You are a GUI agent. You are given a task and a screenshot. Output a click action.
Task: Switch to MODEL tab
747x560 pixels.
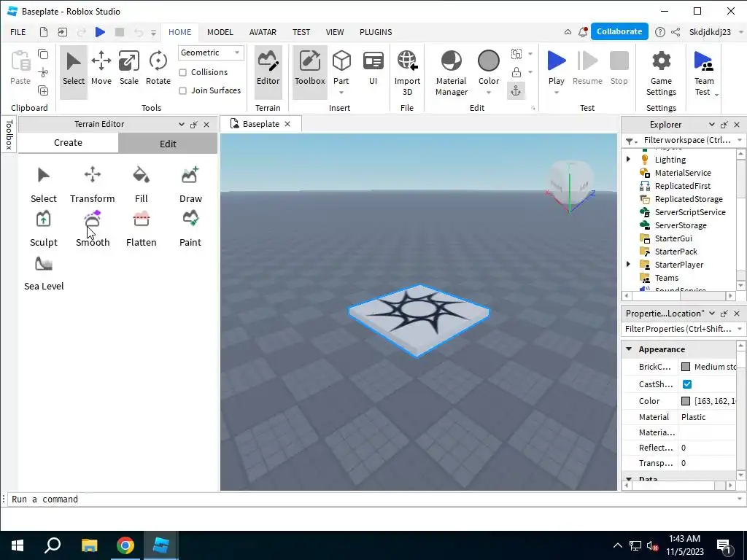click(x=220, y=32)
